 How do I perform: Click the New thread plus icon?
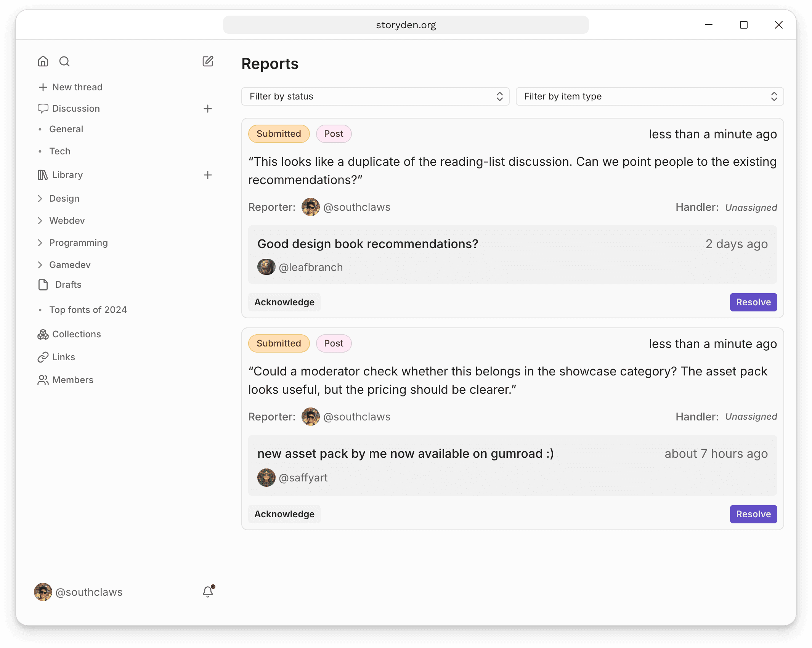point(43,87)
